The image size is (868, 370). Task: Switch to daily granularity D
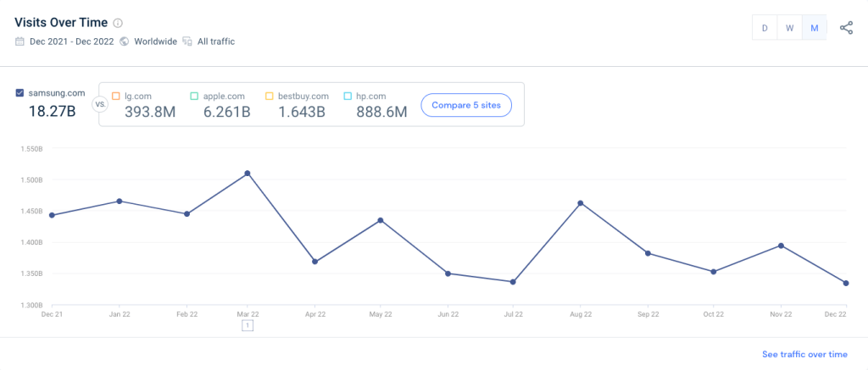[x=765, y=28]
